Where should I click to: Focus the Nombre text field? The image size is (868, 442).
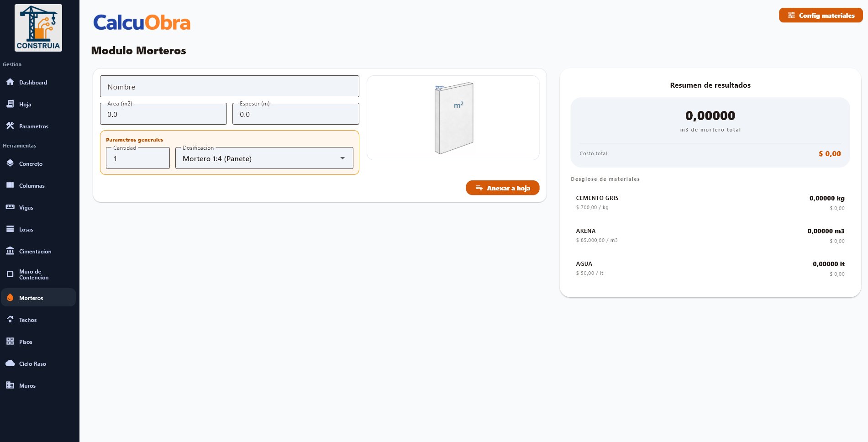click(x=229, y=87)
